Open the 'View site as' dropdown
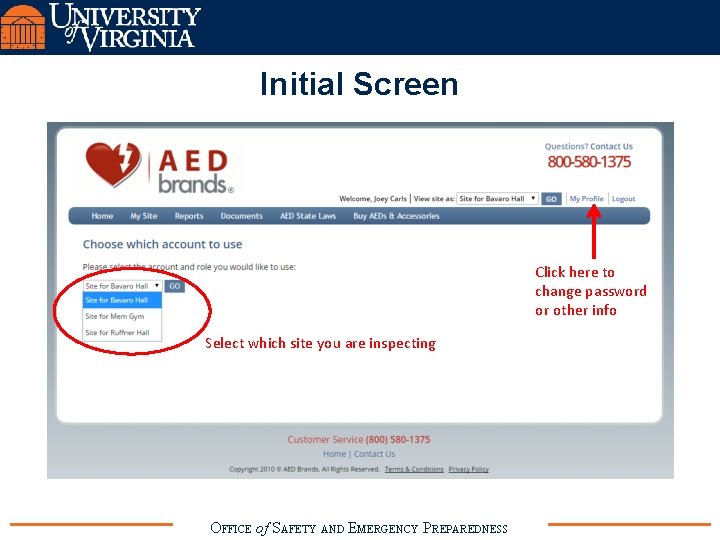This screenshot has width=720, height=540. [497, 198]
